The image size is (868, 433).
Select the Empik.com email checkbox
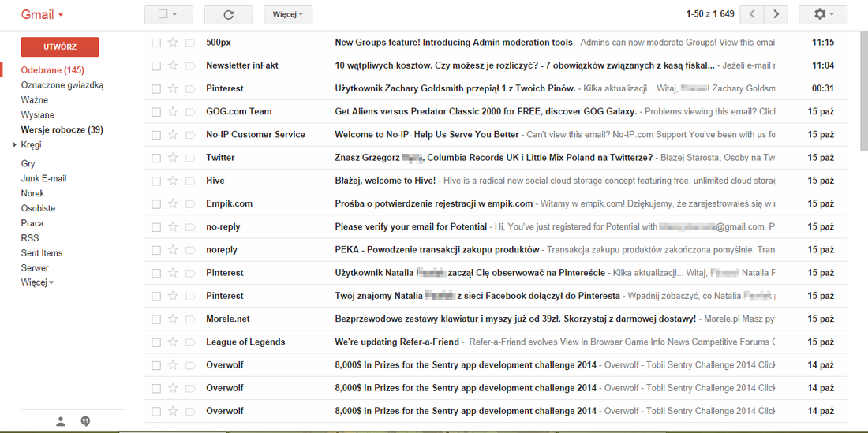(156, 203)
